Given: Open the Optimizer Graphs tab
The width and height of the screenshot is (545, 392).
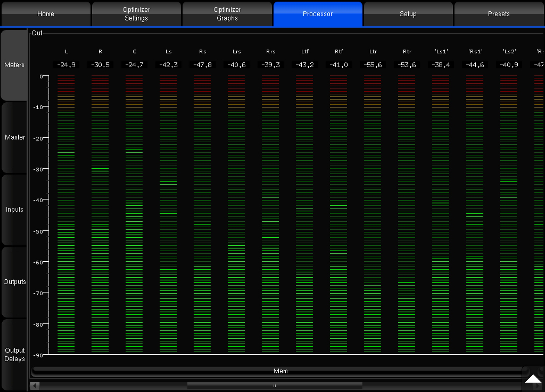Looking at the screenshot, I should pos(227,14).
